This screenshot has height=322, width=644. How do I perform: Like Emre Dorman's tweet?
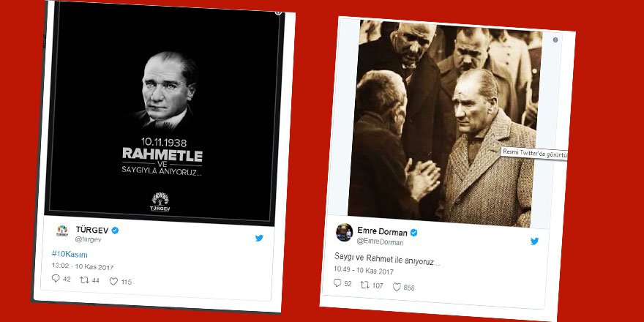(397, 287)
